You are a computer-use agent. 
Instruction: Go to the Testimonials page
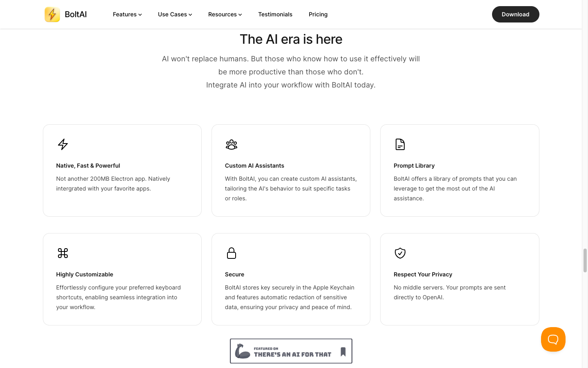click(275, 14)
